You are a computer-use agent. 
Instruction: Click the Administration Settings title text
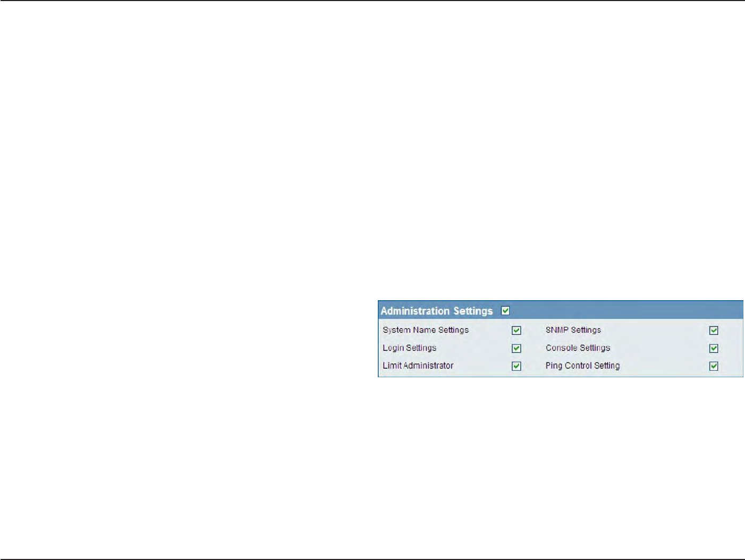[437, 311]
